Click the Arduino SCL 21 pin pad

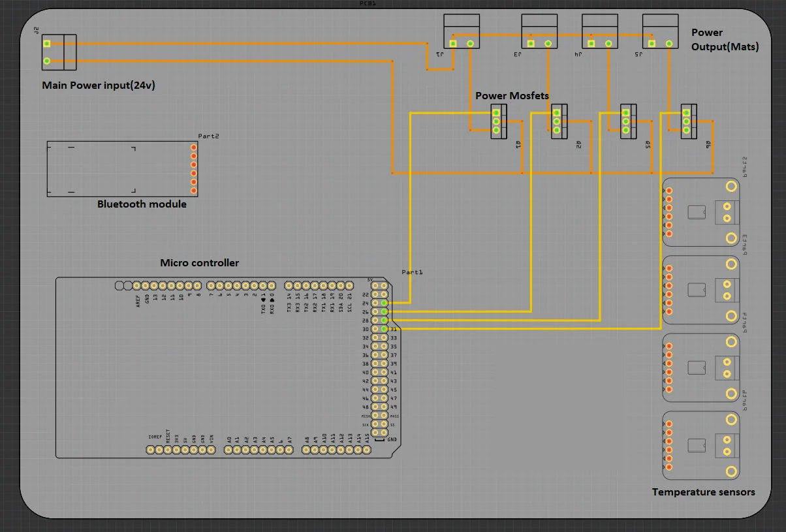[349, 286]
